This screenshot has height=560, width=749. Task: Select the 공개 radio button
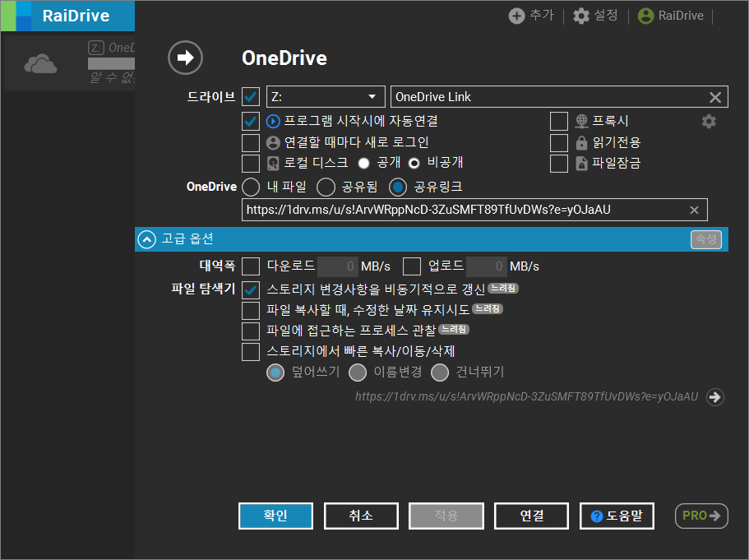pyautogui.click(x=364, y=164)
